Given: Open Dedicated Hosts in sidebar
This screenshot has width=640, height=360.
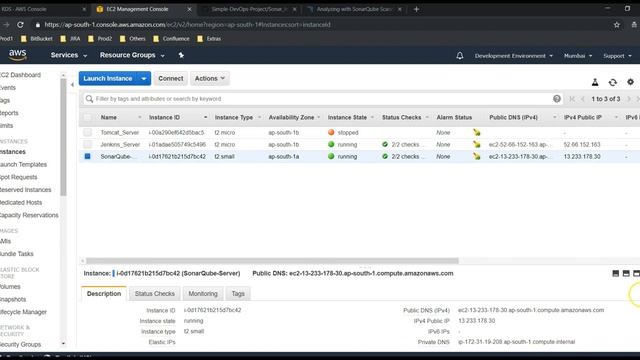Looking at the screenshot, I should pyautogui.click(x=21, y=202).
